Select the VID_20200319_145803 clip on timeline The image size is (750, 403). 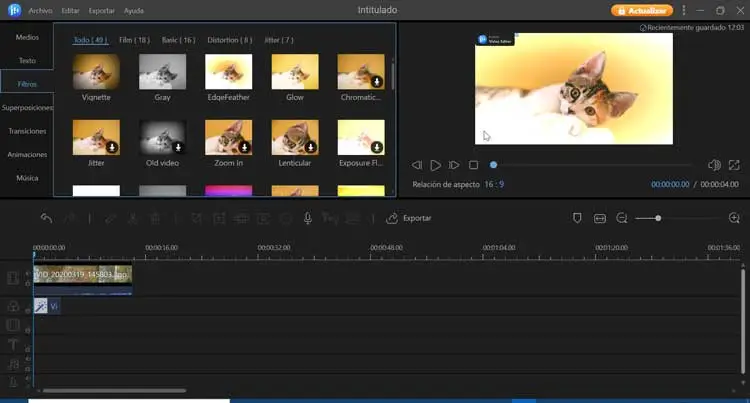point(83,280)
